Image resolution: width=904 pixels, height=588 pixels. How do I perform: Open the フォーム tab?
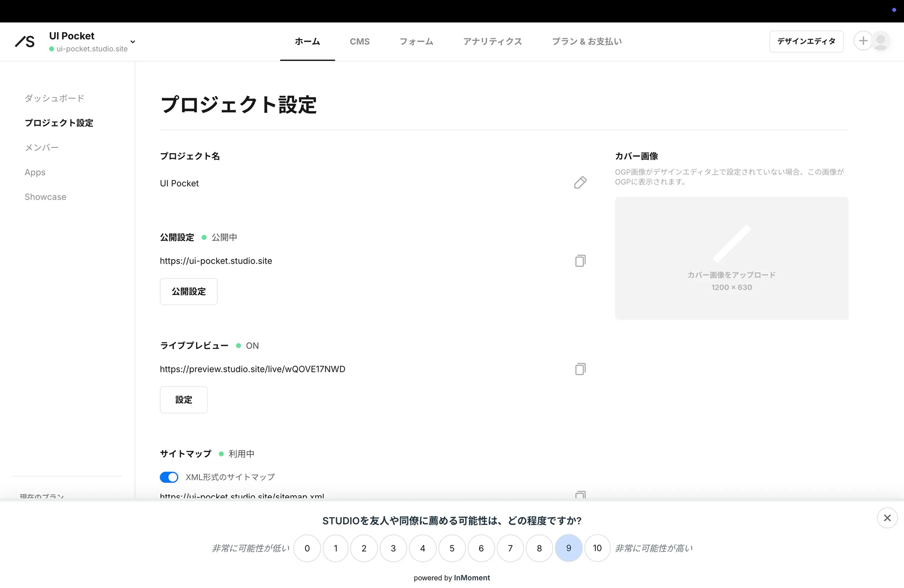tap(416, 42)
